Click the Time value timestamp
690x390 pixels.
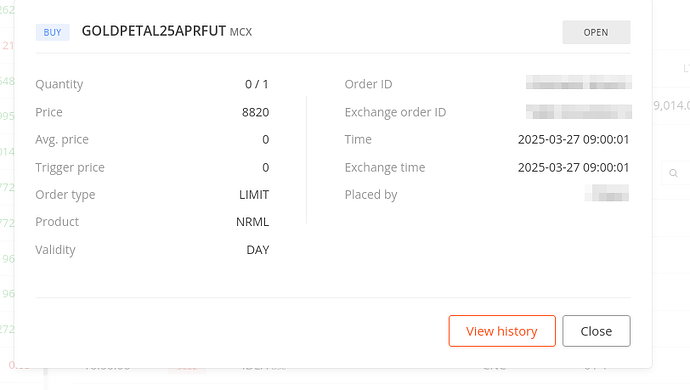[x=573, y=140]
